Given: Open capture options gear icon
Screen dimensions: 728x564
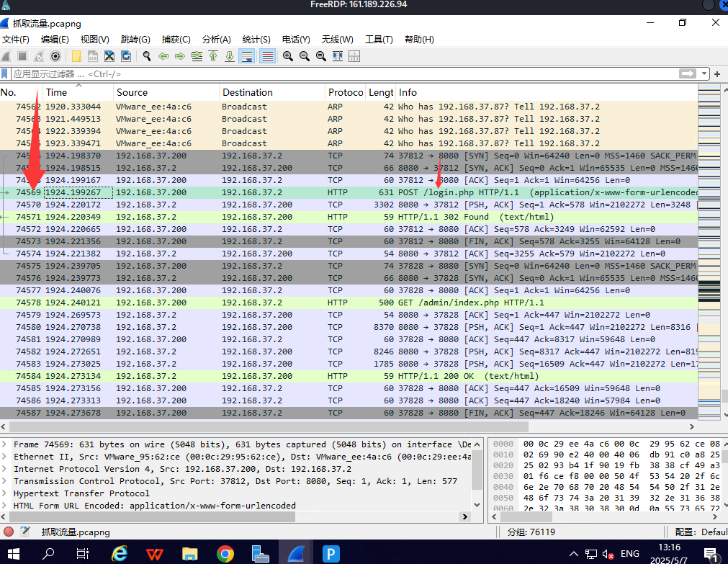Looking at the screenshot, I should 55,56.
